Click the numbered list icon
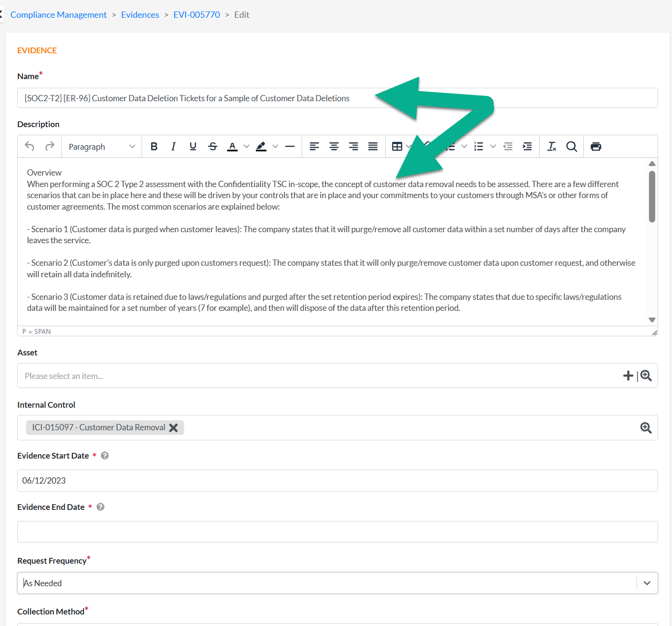The width and height of the screenshot is (672, 626). click(479, 146)
